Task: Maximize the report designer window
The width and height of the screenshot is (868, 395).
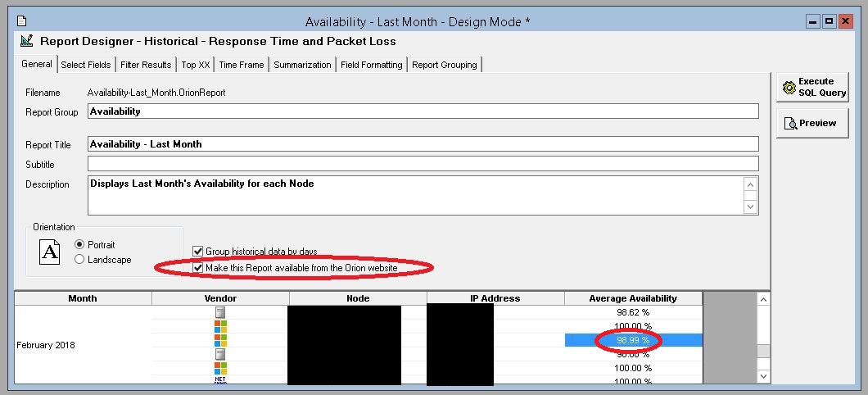Action: (830, 22)
